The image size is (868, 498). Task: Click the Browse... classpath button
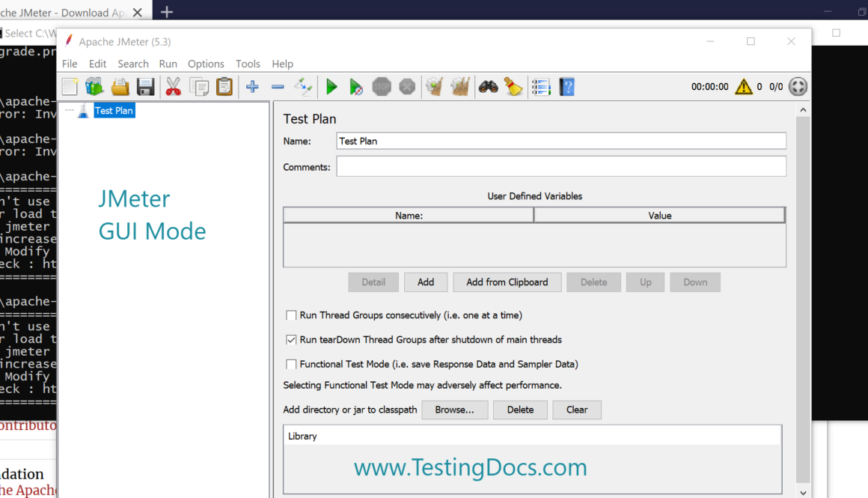click(x=454, y=410)
